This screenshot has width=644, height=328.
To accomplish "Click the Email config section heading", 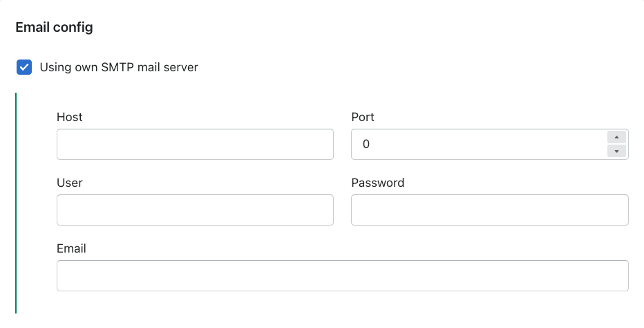I will pyautogui.click(x=54, y=28).
